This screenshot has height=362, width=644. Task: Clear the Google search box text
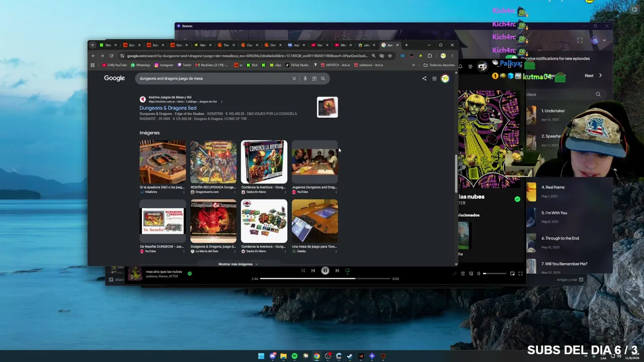coord(294,78)
